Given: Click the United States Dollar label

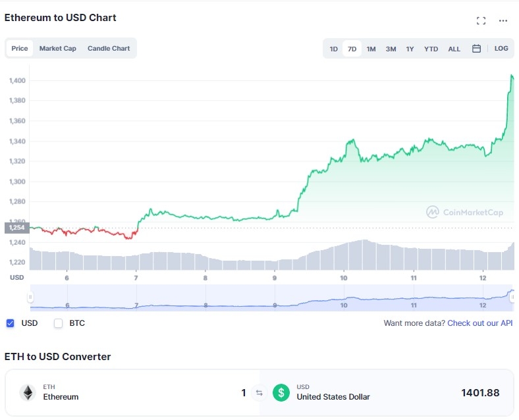Looking at the screenshot, I should 333,397.
